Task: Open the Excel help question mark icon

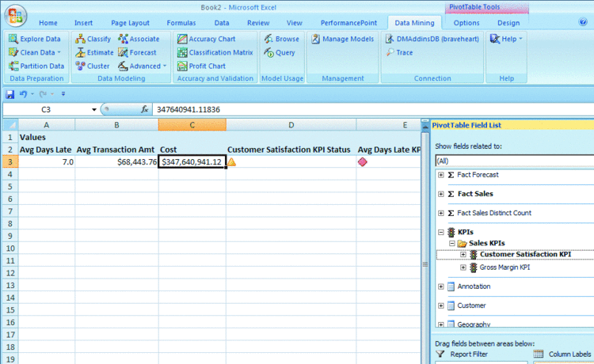Action: click(x=583, y=22)
